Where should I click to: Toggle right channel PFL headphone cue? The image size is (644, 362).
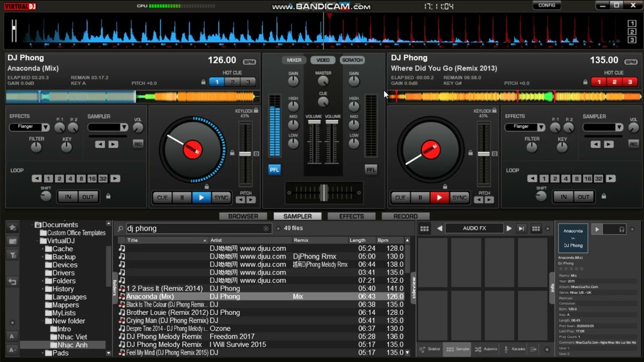pyautogui.click(x=371, y=170)
